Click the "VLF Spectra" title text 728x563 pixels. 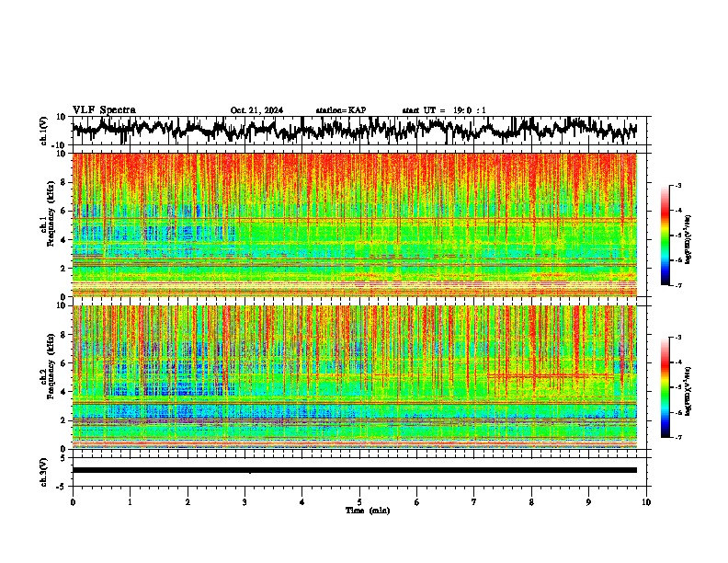[x=104, y=110]
